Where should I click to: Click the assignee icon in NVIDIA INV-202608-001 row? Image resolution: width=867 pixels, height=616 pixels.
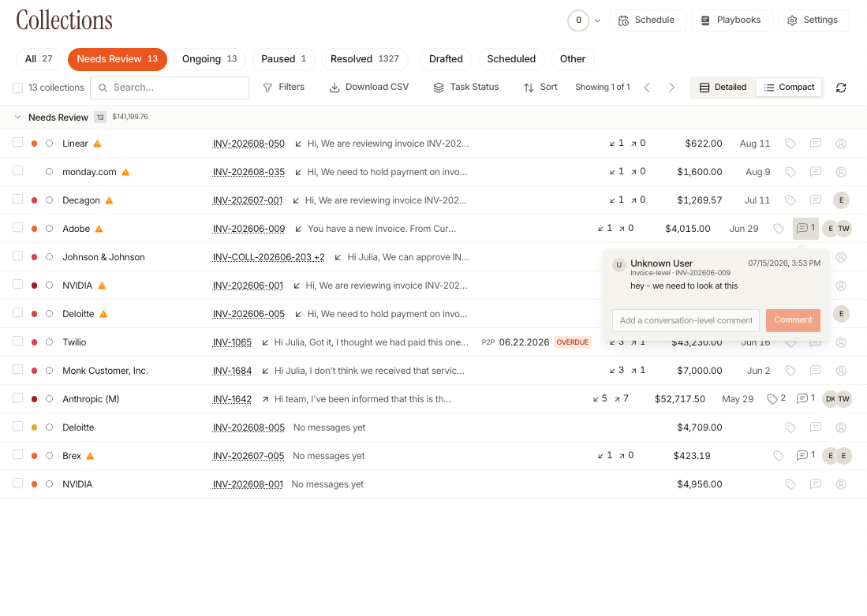840,483
